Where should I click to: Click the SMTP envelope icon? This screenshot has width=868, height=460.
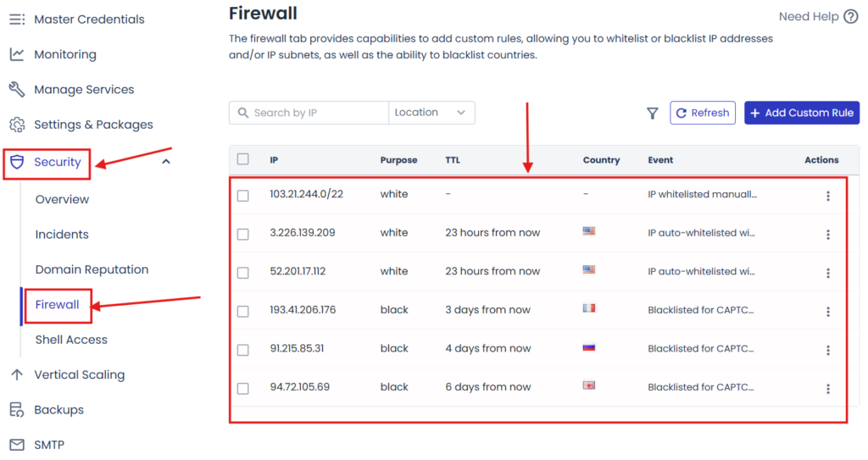(17, 445)
